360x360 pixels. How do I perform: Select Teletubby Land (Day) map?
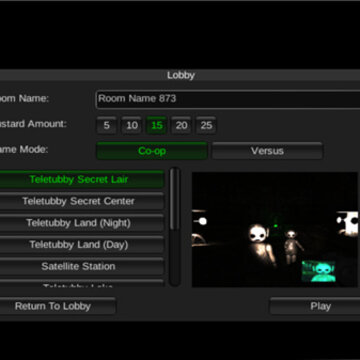(x=82, y=245)
